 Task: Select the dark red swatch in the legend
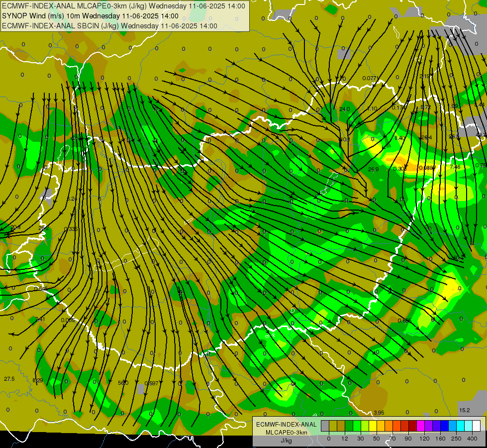tap(412, 426)
